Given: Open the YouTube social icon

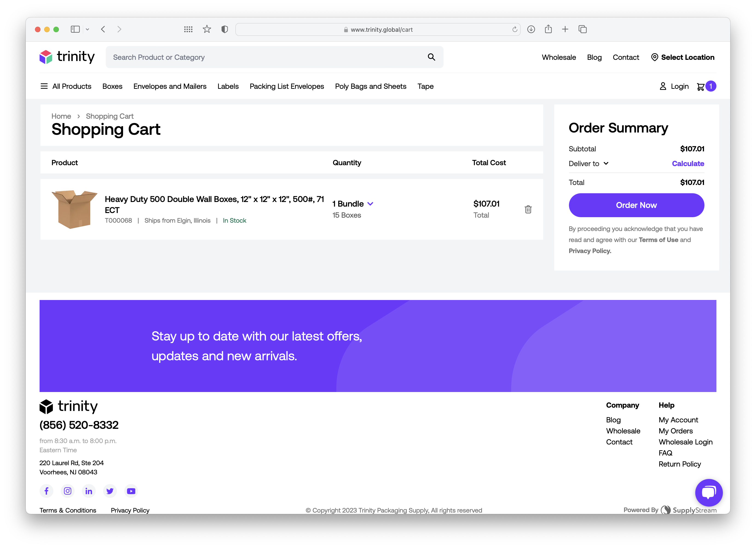Looking at the screenshot, I should 131,491.
